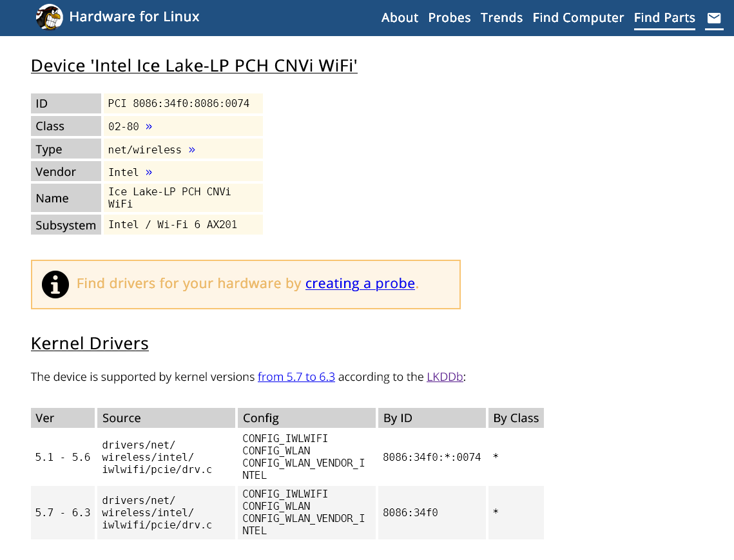Open the Trends menu item
This screenshot has width=734, height=560.
tap(501, 17)
